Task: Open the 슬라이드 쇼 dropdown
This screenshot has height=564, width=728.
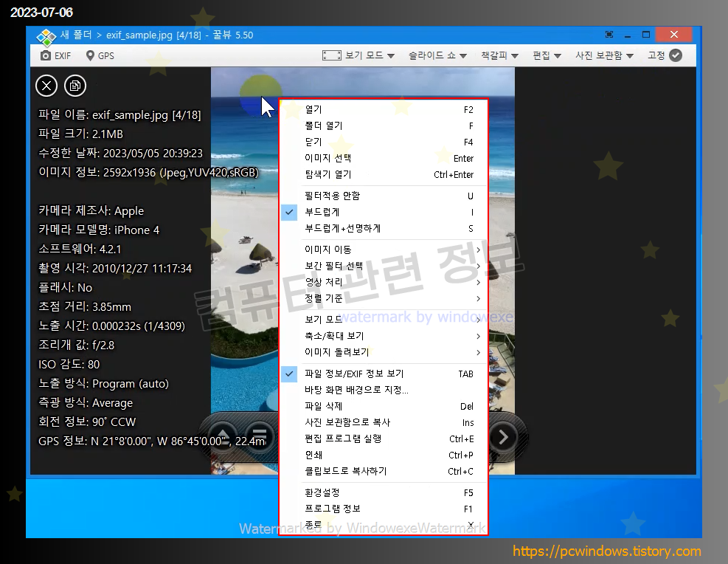Action: [437, 56]
